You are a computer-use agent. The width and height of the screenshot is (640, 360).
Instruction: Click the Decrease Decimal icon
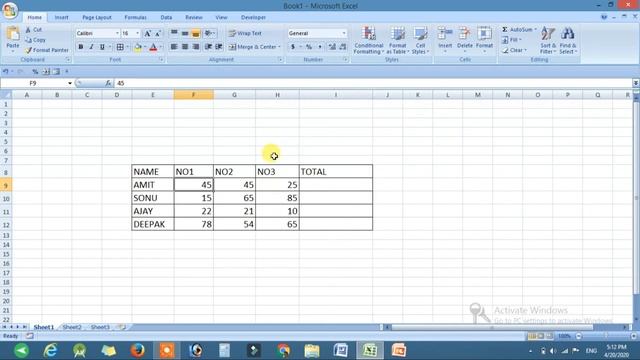click(343, 47)
